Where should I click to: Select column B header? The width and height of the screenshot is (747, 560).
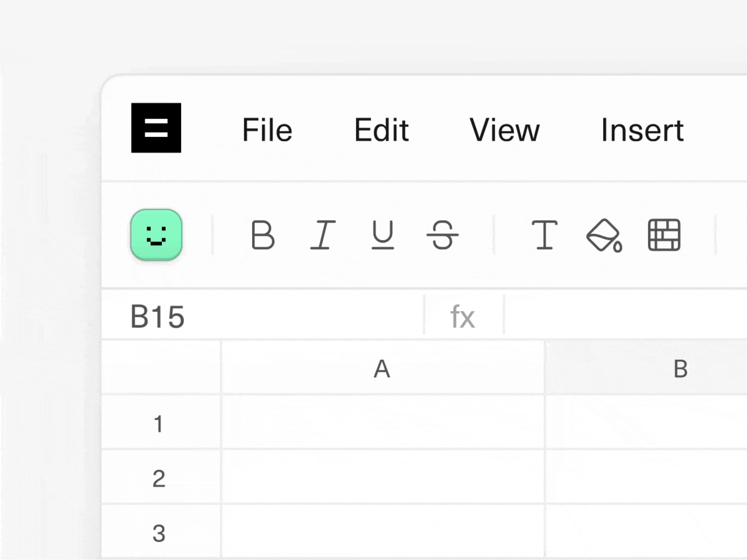(680, 369)
